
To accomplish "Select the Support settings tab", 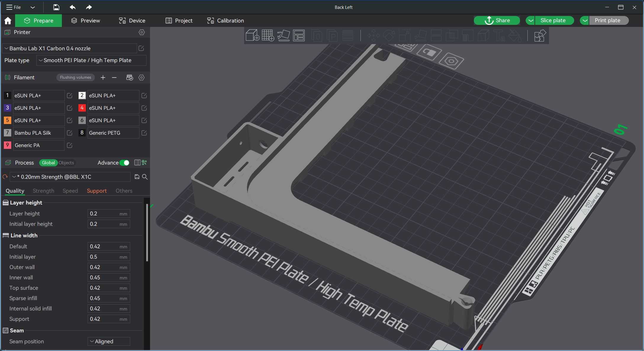I will (x=97, y=191).
